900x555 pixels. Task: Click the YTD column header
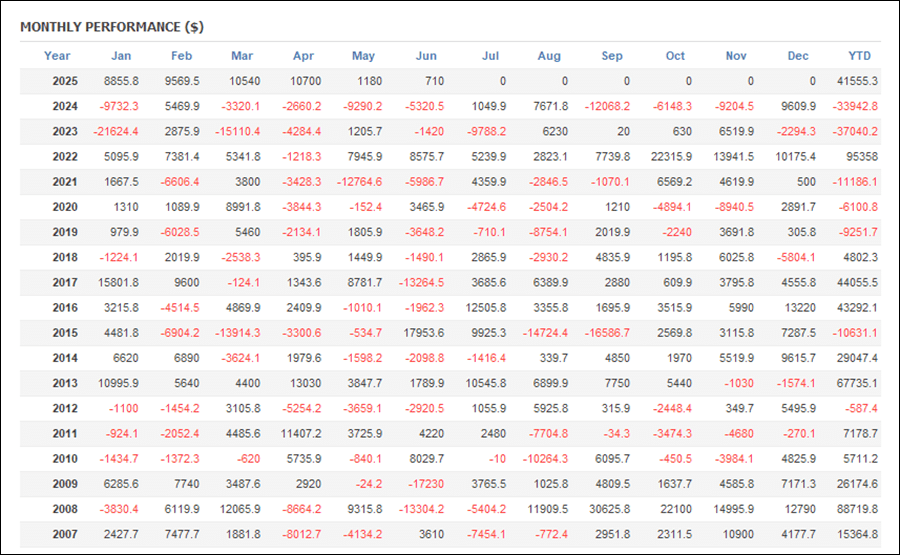pos(859,56)
